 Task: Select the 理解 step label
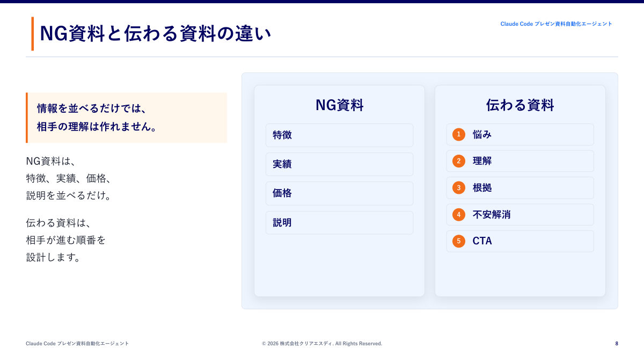[x=482, y=161]
